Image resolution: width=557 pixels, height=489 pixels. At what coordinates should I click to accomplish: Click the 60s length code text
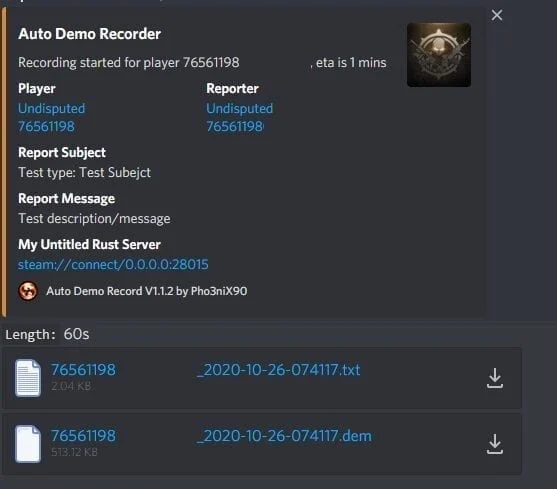point(76,334)
